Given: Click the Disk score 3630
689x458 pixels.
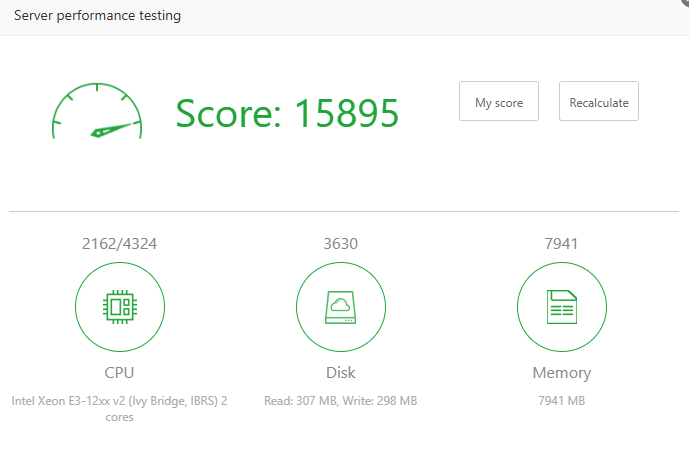Looking at the screenshot, I should click(340, 243).
